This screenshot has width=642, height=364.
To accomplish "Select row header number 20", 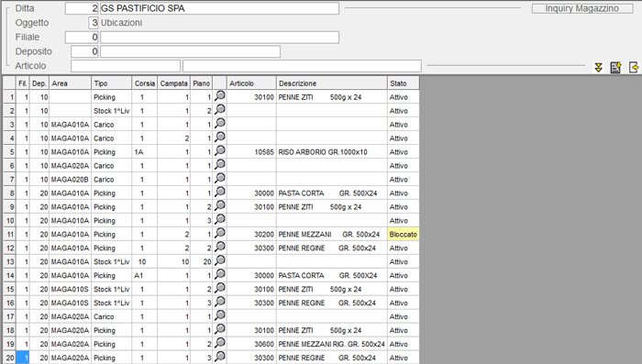I will tap(9, 358).
